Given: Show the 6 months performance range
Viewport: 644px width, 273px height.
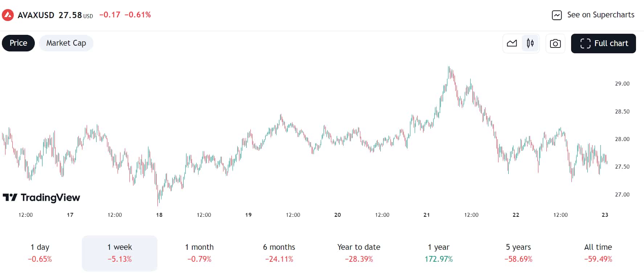Looking at the screenshot, I should click(x=279, y=253).
